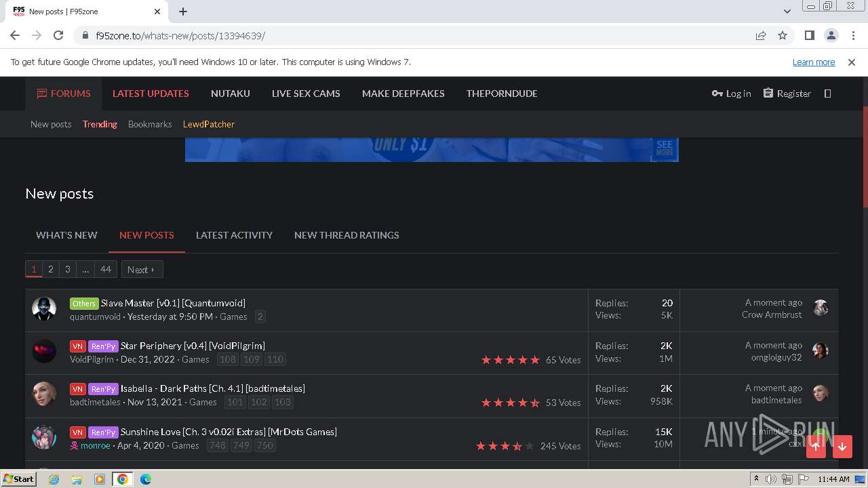Open omglolguy32 profile link
The height and width of the screenshot is (488, 868).
(776, 357)
